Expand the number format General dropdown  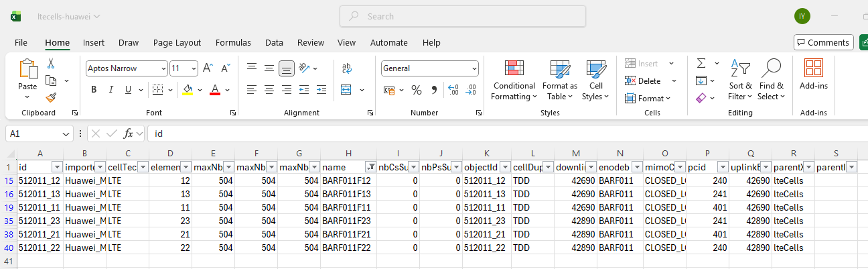coord(474,68)
